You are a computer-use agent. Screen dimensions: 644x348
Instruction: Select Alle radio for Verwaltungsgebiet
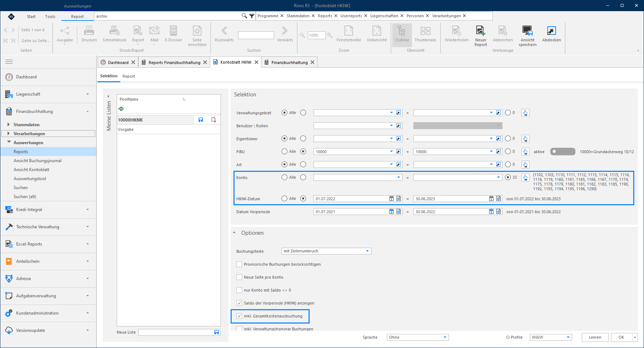click(x=284, y=113)
